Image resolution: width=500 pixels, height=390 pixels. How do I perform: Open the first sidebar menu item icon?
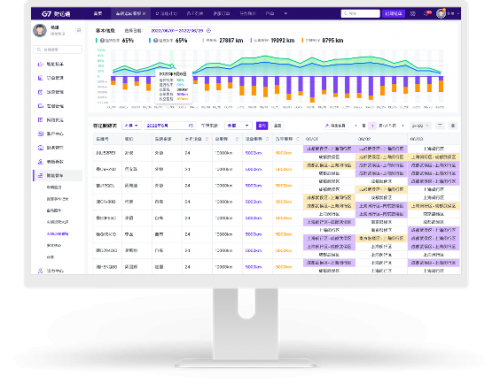40,64
